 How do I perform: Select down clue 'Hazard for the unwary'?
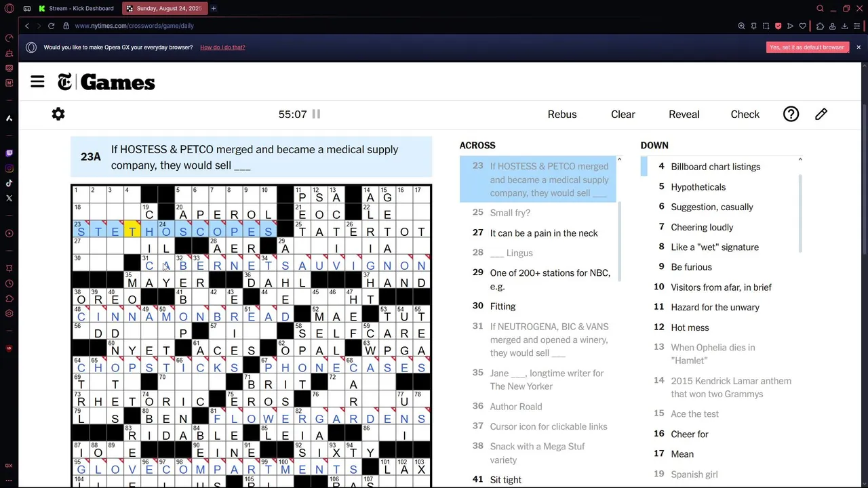click(x=719, y=307)
